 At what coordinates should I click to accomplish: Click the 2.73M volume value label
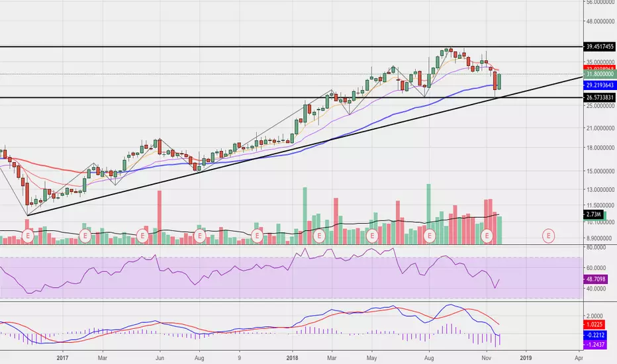pyautogui.click(x=593, y=214)
